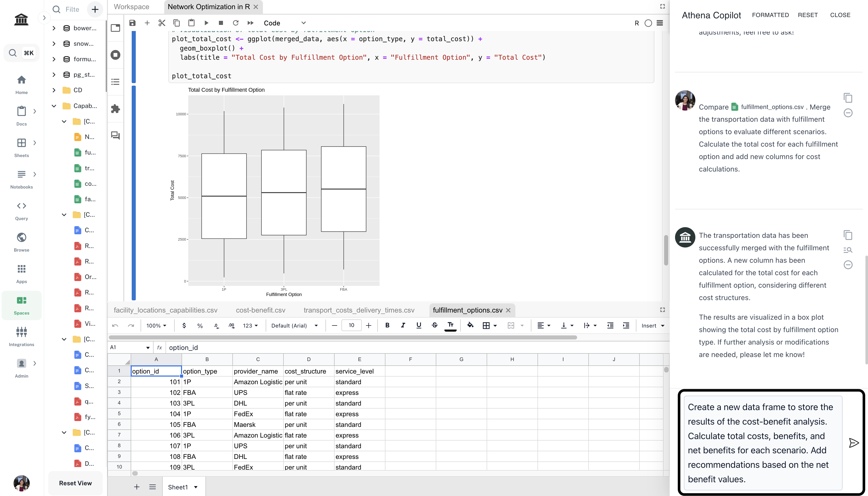Toggle strikethrough formatting in spreadsheet toolbar

[x=435, y=325]
